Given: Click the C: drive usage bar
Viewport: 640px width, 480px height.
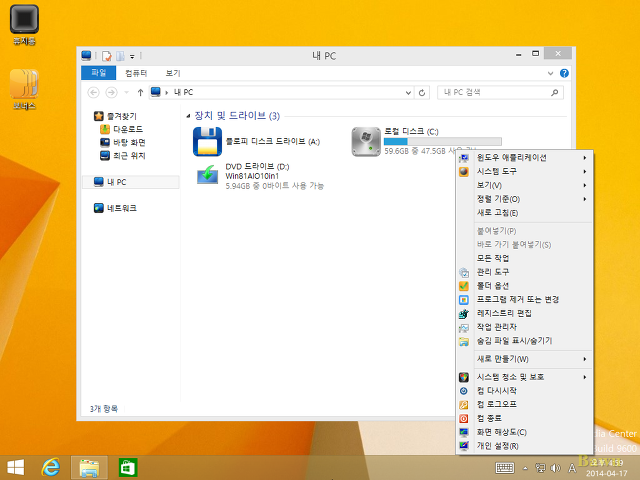Looking at the screenshot, I should tap(442, 141).
